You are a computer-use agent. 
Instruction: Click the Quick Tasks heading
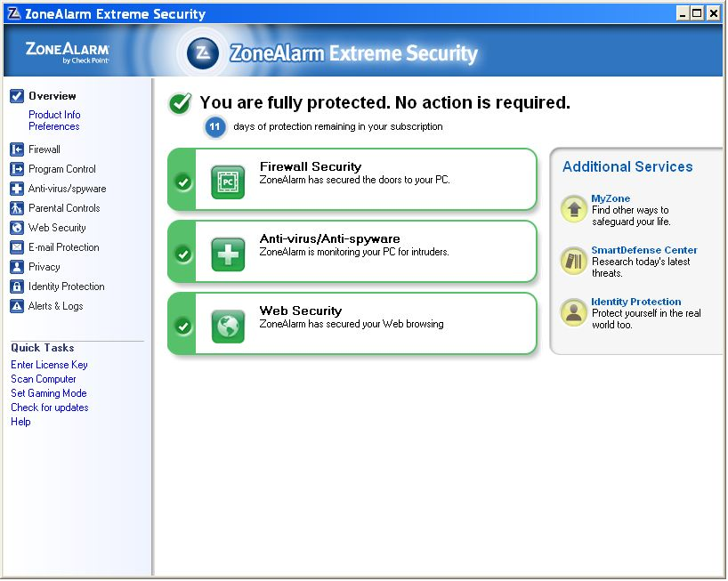pyautogui.click(x=43, y=348)
